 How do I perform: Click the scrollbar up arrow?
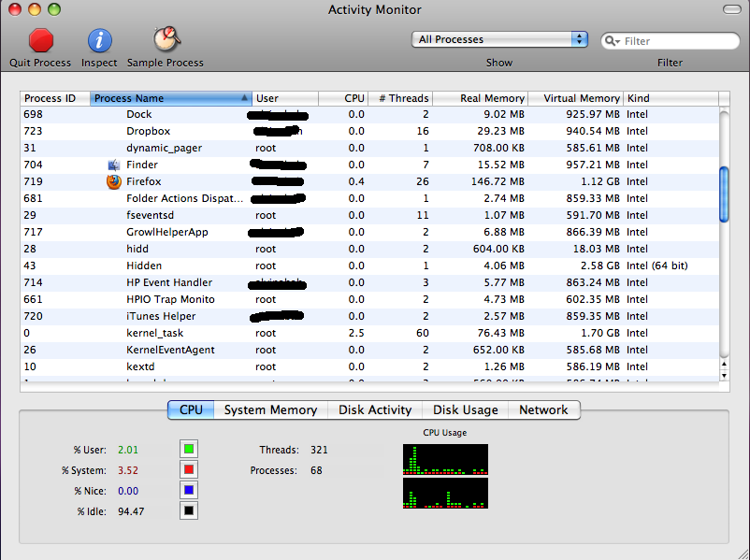coord(724,365)
